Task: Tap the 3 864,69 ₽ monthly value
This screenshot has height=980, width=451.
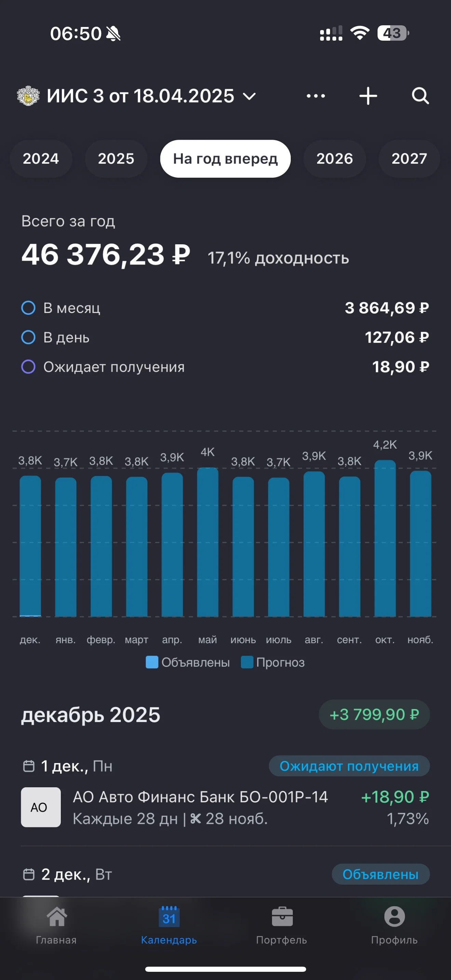Action: click(387, 308)
